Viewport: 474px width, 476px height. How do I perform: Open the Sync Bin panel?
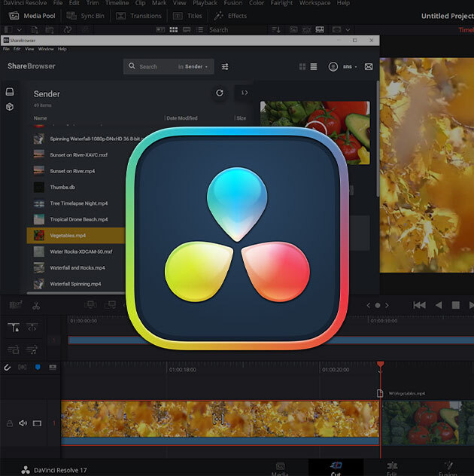[x=86, y=16]
